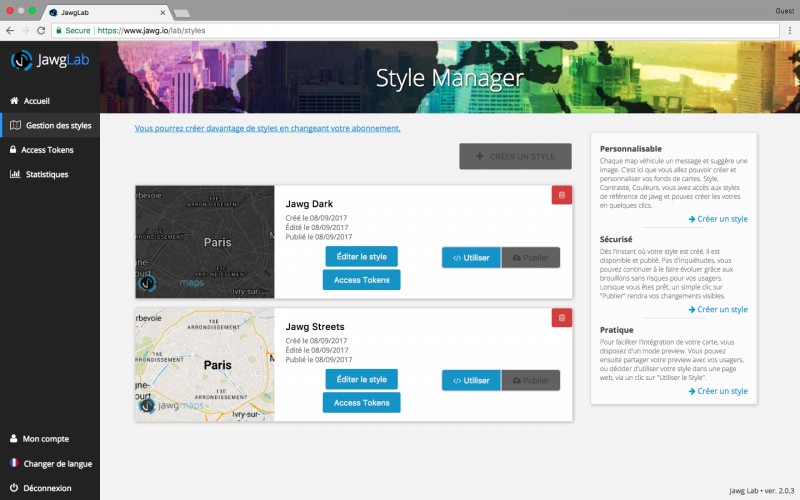The image size is (800, 500).
Task: Click the Pratique heading
Action: point(616,330)
